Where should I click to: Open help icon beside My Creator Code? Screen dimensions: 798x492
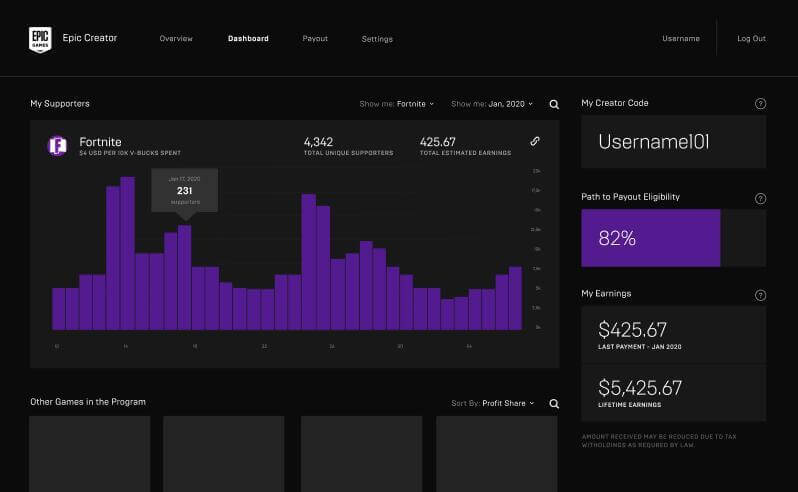click(x=760, y=104)
